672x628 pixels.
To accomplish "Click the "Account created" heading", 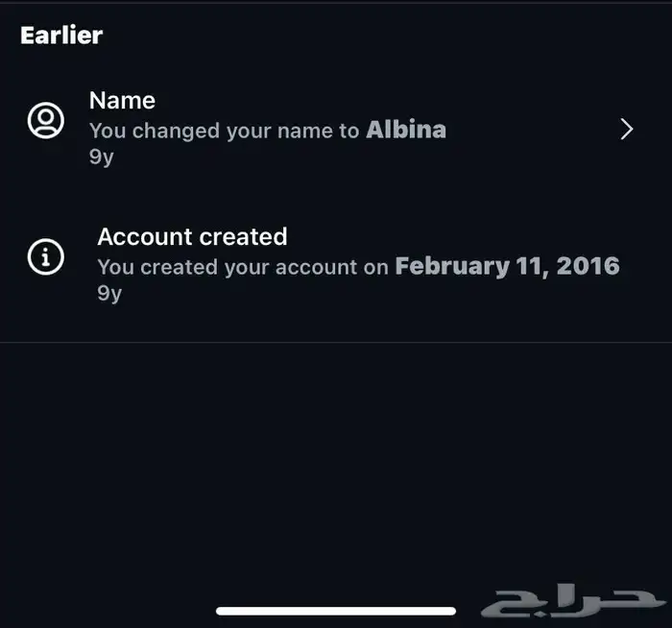I will click(x=192, y=237).
